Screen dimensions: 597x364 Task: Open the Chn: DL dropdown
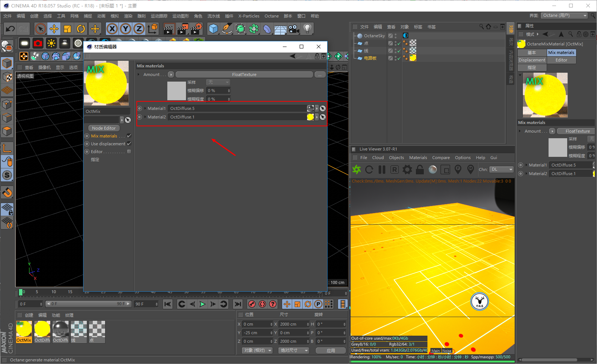point(501,170)
